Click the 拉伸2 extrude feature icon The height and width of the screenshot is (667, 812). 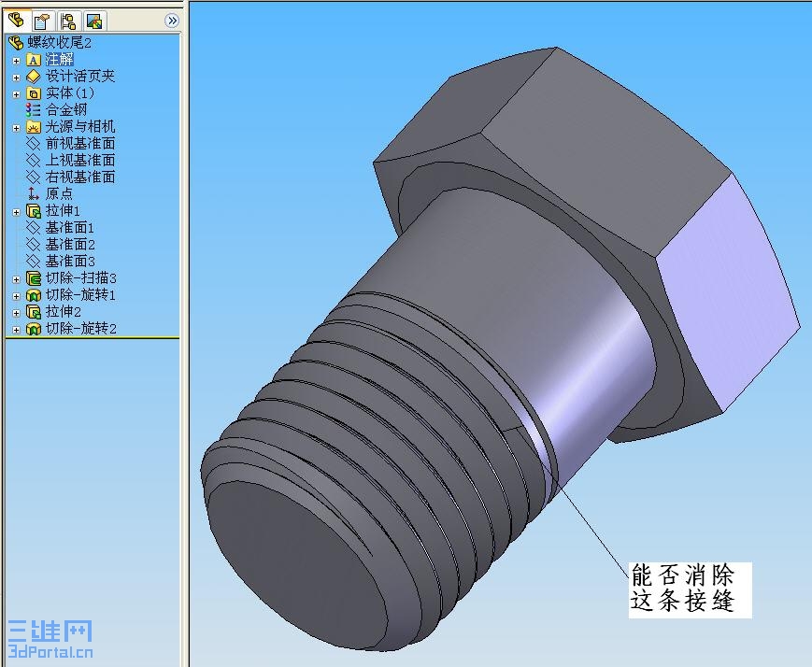(33, 312)
